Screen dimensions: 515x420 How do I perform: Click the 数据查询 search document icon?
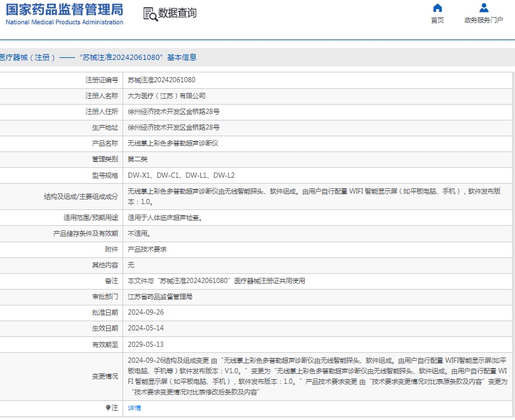pos(150,14)
